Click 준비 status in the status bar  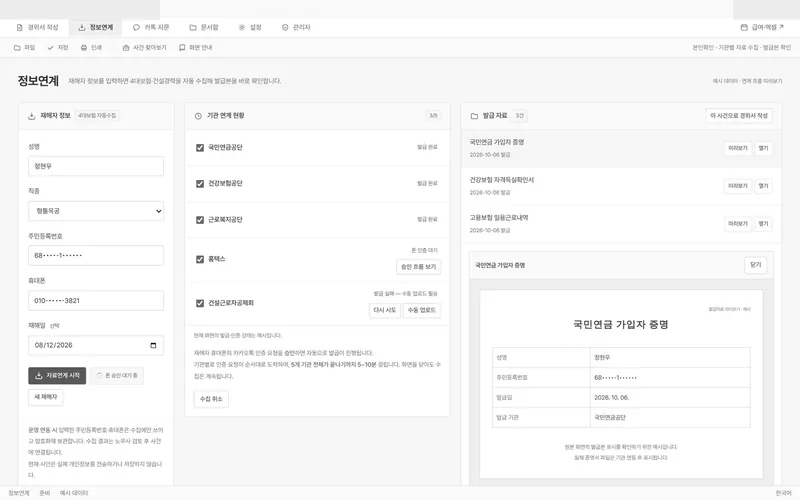[x=45, y=493]
